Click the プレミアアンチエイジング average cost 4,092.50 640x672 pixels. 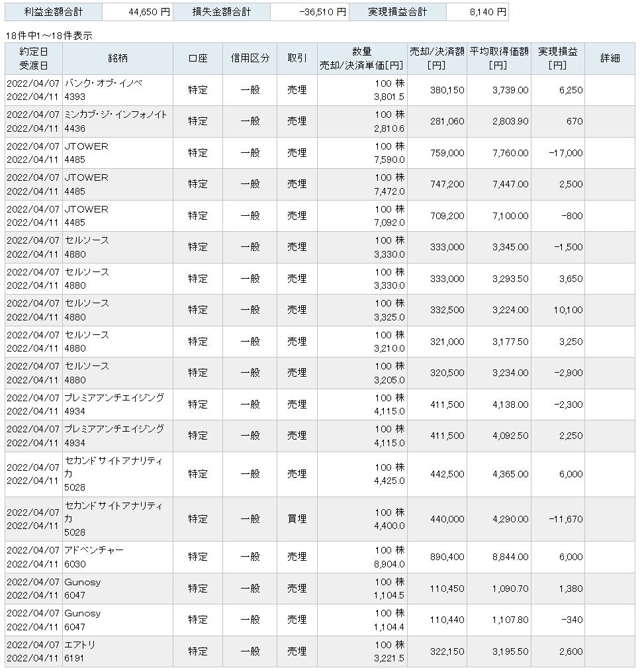coord(510,436)
